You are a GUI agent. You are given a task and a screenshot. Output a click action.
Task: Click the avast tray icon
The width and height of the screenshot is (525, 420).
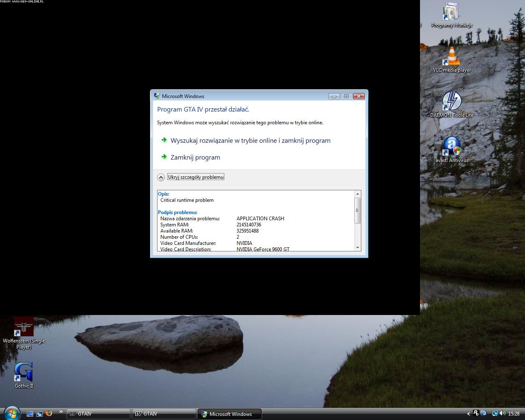pyautogui.click(x=484, y=413)
